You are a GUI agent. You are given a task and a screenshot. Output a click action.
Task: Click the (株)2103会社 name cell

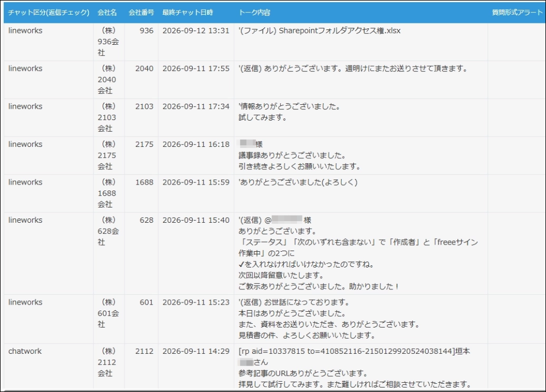coord(109,118)
